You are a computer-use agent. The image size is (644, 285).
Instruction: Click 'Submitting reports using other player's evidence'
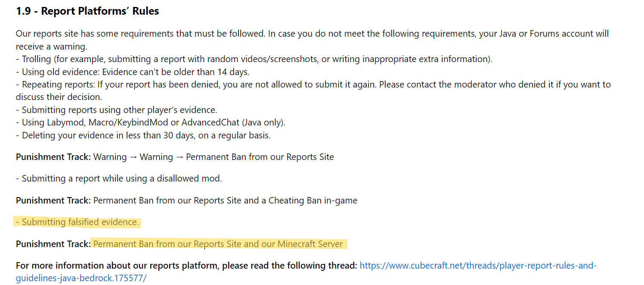pos(117,110)
